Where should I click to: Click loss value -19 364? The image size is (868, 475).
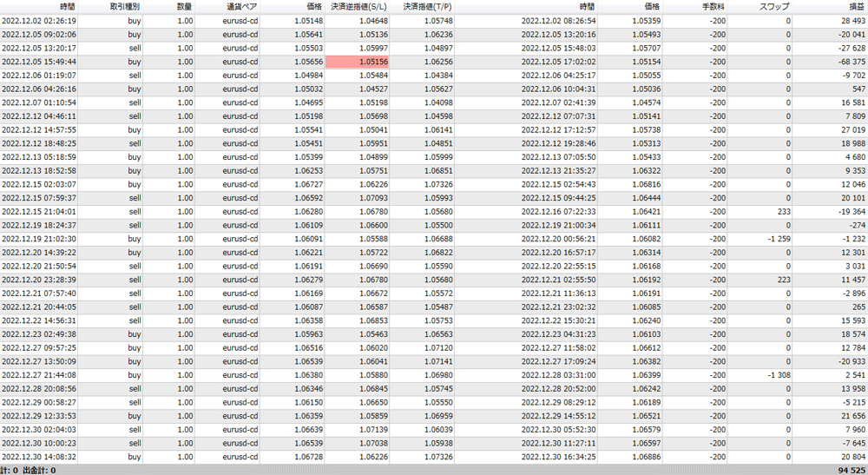click(x=852, y=212)
